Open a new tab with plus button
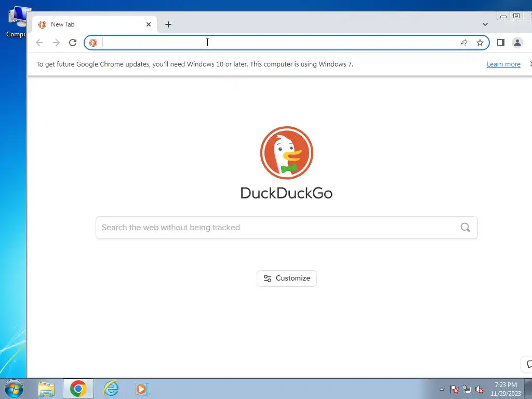532x399 pixels. tap(168, 24)
